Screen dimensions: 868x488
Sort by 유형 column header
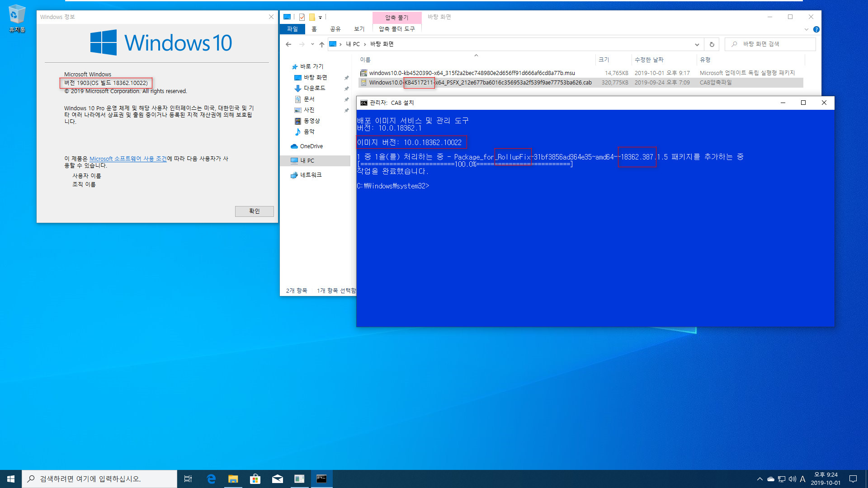[750, 60]
